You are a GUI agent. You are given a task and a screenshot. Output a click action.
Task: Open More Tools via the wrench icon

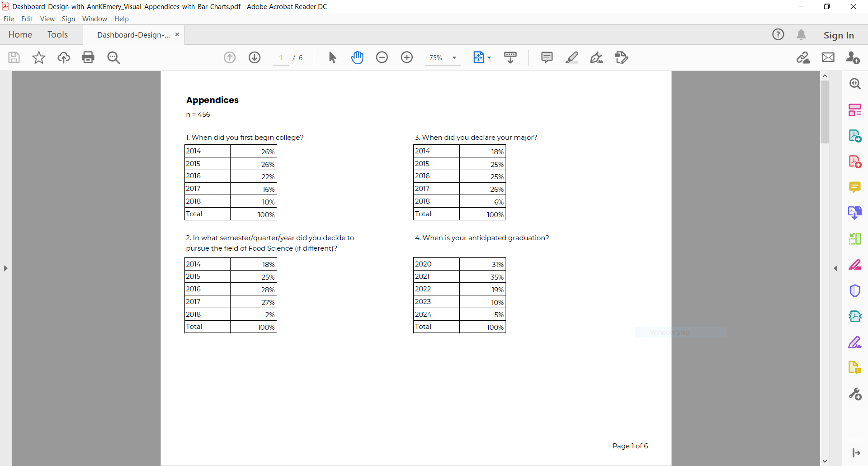(855, 394)
